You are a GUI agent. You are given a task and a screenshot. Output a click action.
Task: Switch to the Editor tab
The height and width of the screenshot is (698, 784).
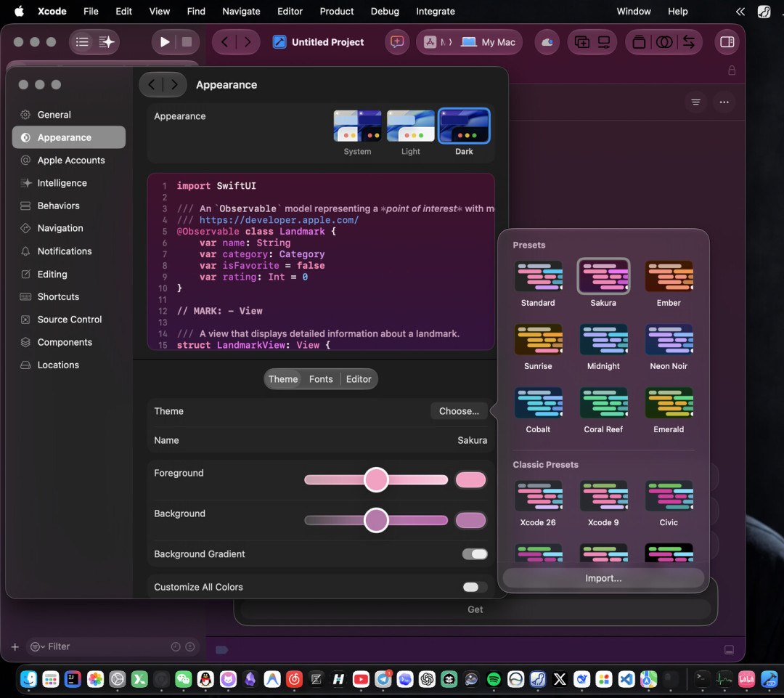click(x=359, y=379)
